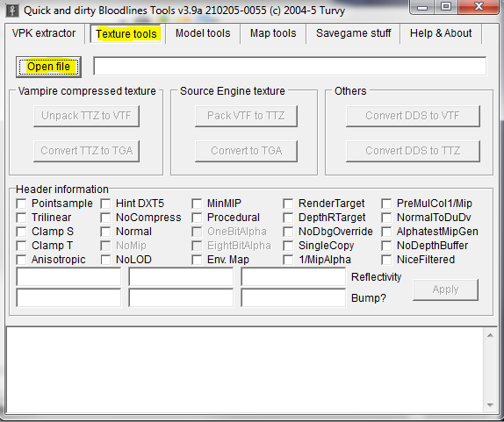Toggle the Env. Map checkbox
Screen dimensions: 504x422
click(197, 260)
